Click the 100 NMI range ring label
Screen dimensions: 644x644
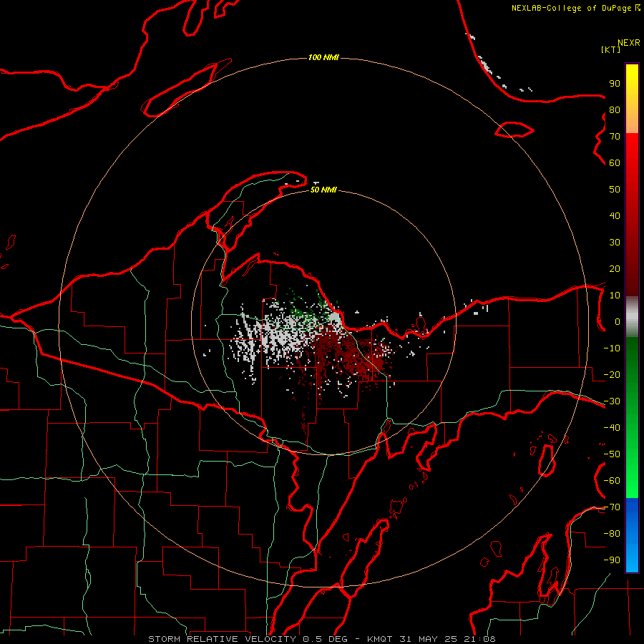[x=323, y=57]
